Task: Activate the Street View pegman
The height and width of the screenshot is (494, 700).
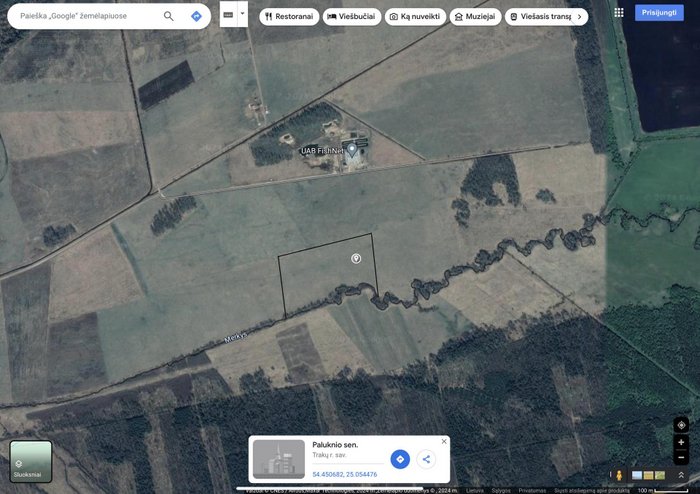Action: click(619, 475)
